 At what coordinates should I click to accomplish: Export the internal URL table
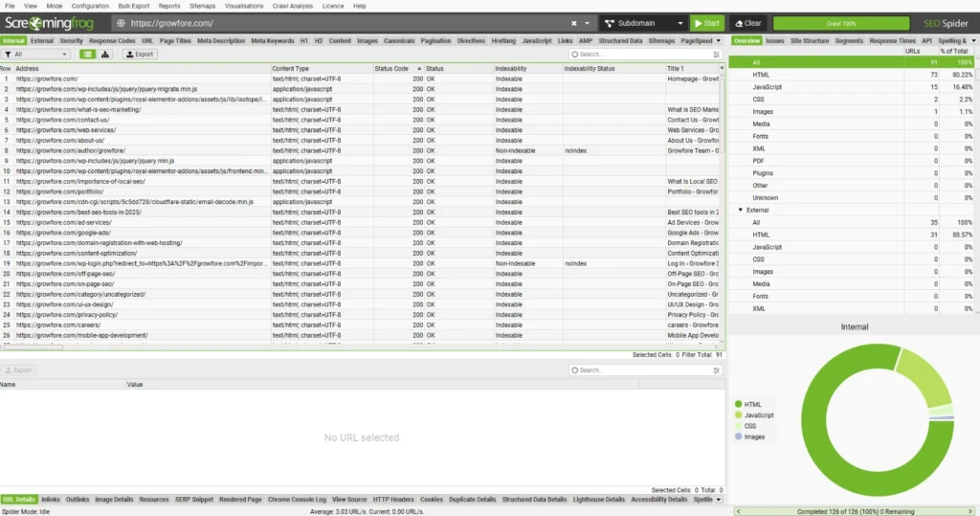140,55
